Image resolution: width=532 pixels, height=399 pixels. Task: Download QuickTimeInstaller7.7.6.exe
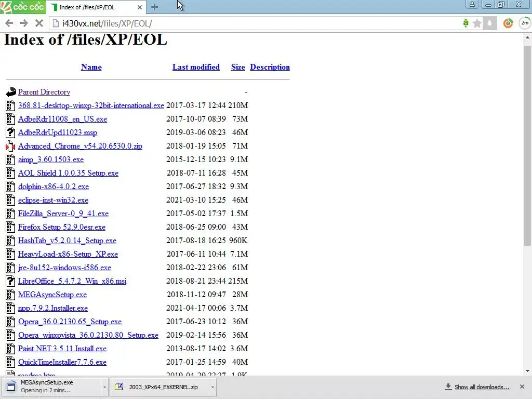pos(62,362)
